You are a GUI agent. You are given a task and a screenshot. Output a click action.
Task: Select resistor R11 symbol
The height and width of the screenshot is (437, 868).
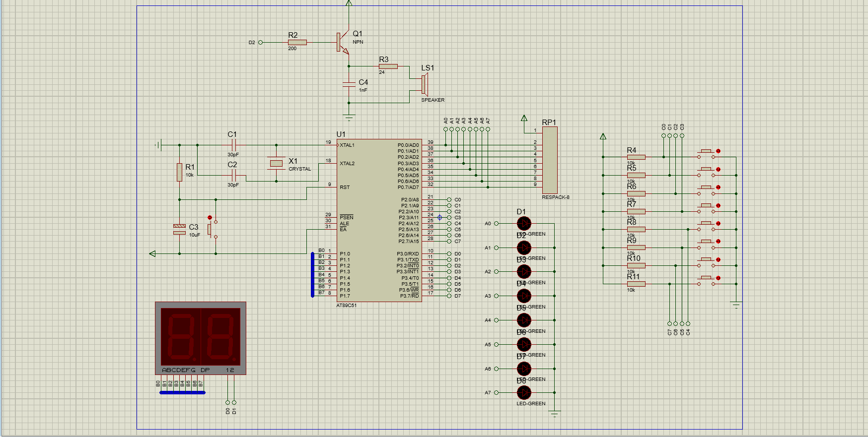click(636, 284)
